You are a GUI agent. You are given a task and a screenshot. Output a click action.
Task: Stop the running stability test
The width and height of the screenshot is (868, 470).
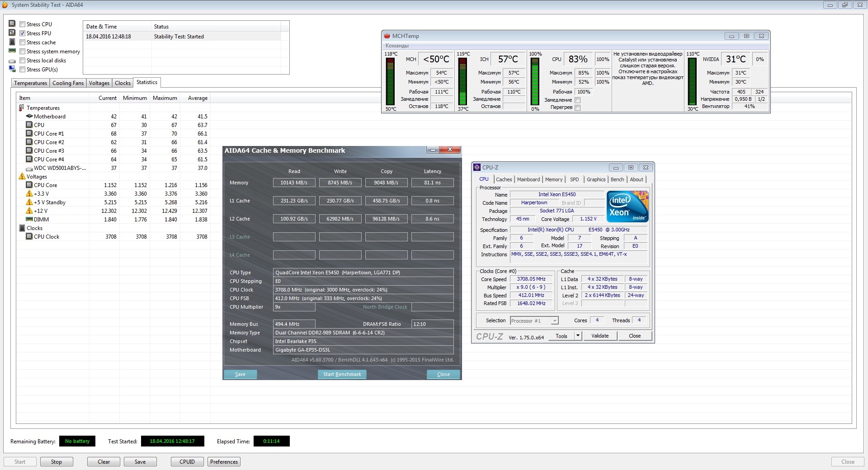pyautogui.click(x=57, y=462)
